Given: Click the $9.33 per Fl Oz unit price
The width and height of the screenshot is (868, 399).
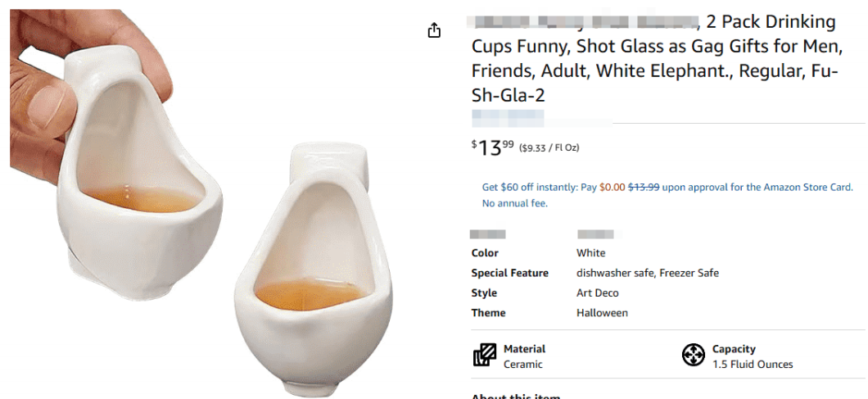Looking at the screenshot, I should pyautogui.click(x=549, y=148).
